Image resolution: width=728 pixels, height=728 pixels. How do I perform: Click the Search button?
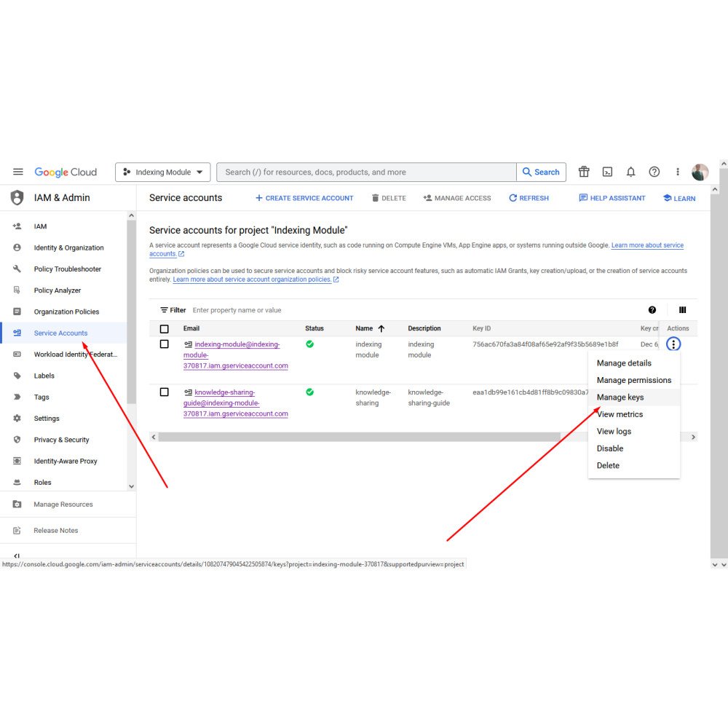[541, 172]
